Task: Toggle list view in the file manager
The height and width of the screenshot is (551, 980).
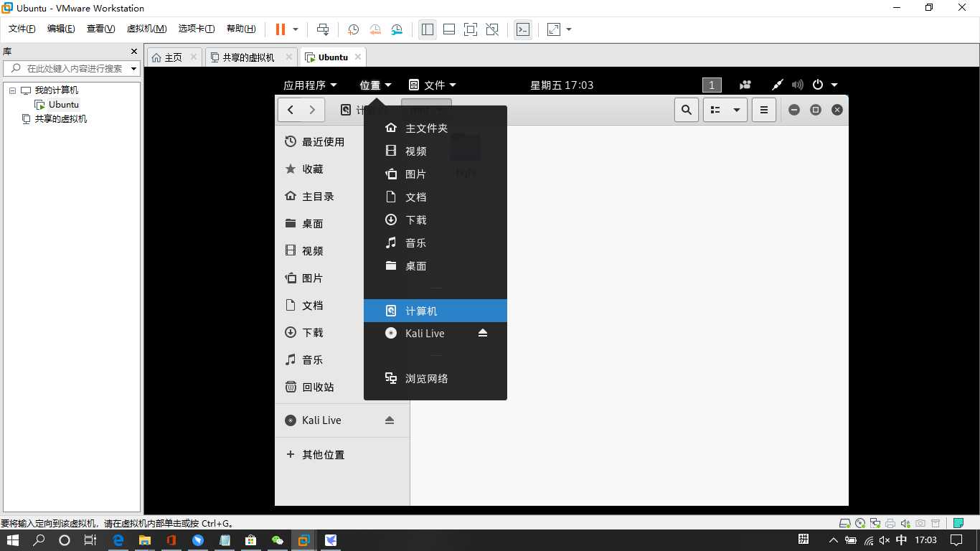Action: tap(715, 110)
